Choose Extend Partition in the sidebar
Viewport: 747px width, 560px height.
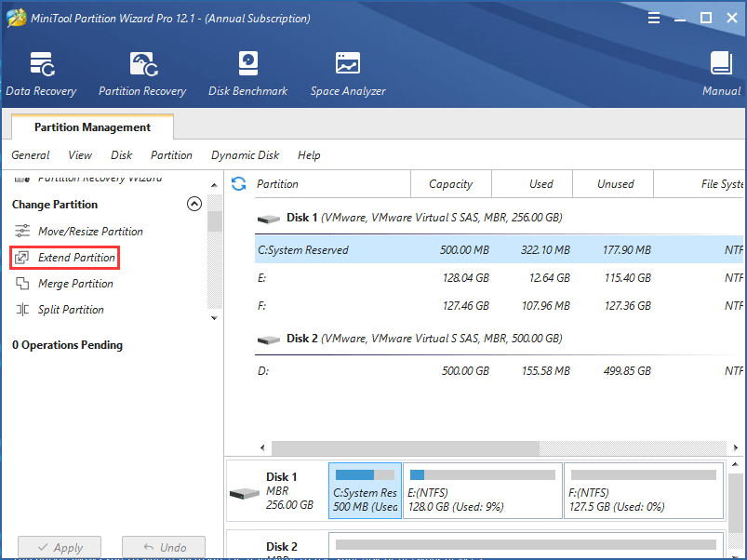(76, 258)
